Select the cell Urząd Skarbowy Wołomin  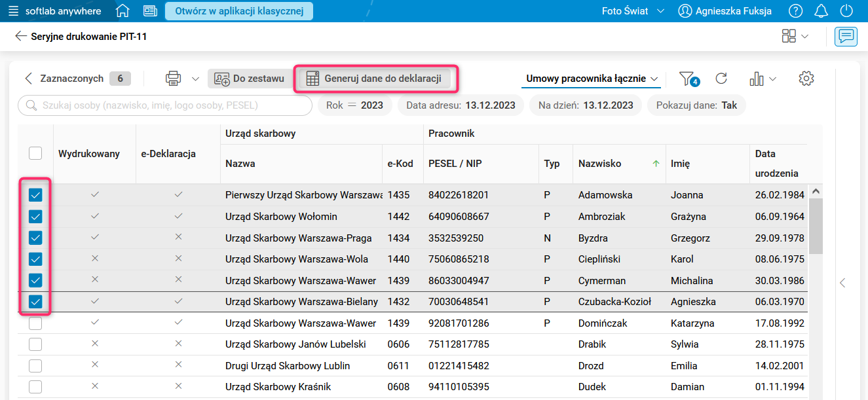tap(281, 217)
